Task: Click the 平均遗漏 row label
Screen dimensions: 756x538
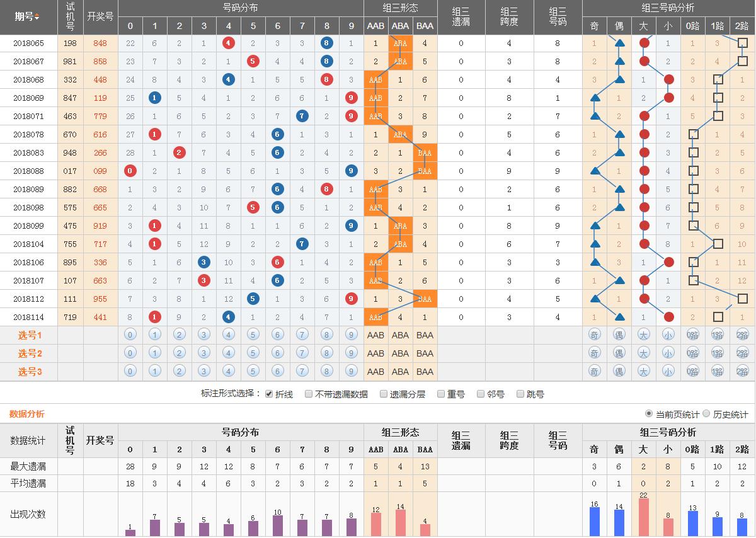Action: pos(28,483)
